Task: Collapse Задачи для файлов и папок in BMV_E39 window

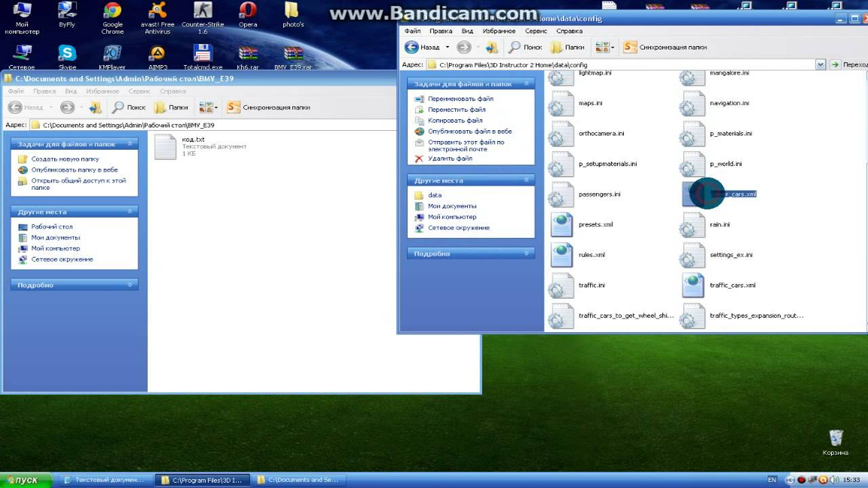Action: pos(130,144)
